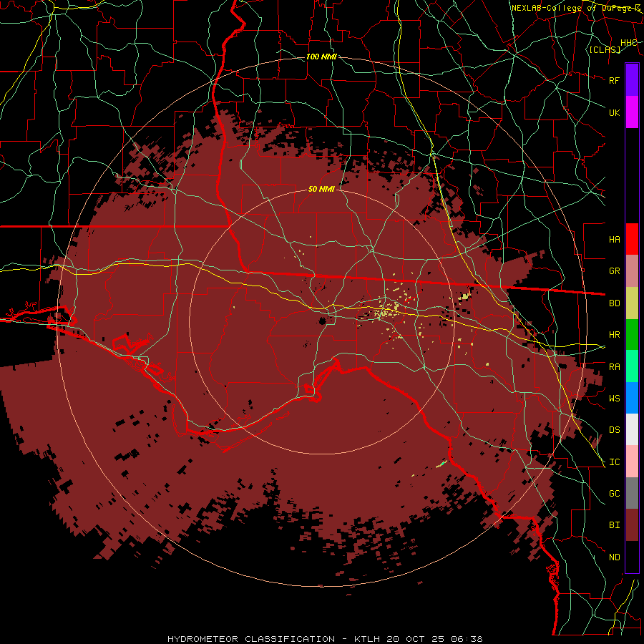
Task: Click the '50 NMI' range ring label
Action: [x=321, y=189]
